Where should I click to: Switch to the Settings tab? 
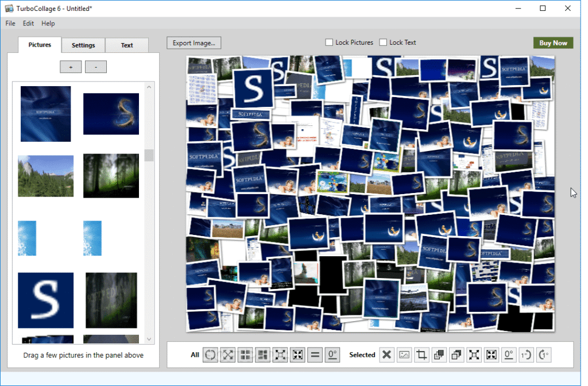pos(83,45)
